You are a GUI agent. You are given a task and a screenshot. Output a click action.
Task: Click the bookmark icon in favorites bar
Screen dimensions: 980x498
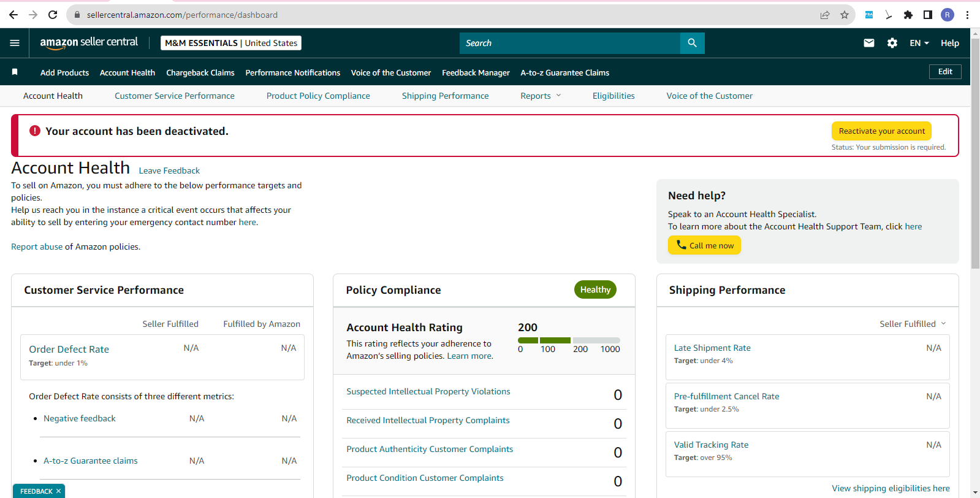pos(15,72)
